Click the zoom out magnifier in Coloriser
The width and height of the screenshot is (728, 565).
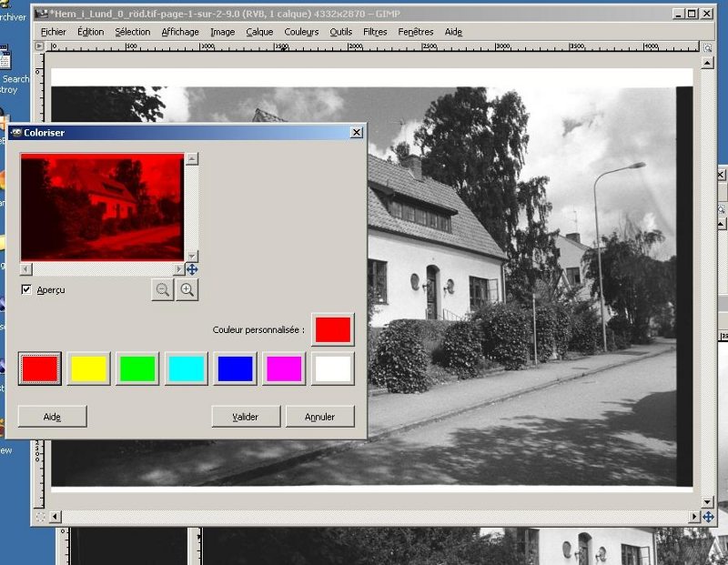coord(163,290)
